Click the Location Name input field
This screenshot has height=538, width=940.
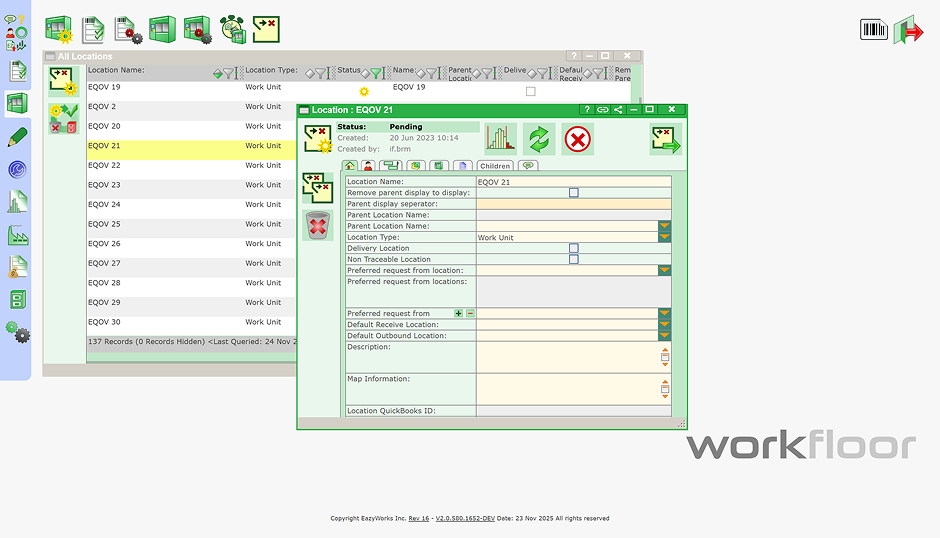click(x=574, y=182)
